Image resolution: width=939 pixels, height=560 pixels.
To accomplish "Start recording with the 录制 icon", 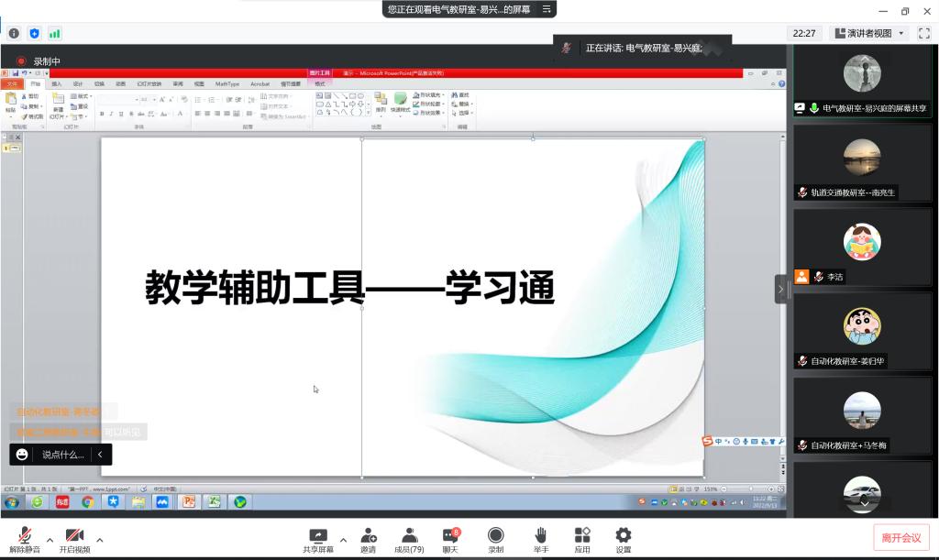I will [x=495, y=539].
